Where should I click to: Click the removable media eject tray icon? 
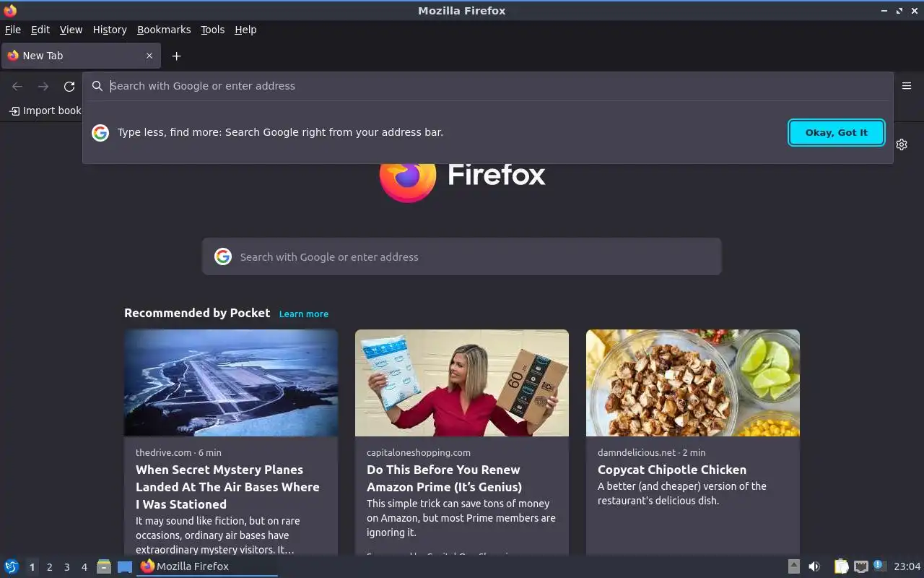pos(794,566)
